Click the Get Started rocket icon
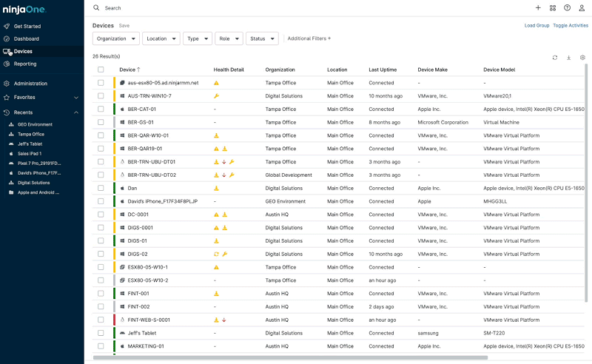The height and width of the screenshot is (364, 592). (7, 26)
